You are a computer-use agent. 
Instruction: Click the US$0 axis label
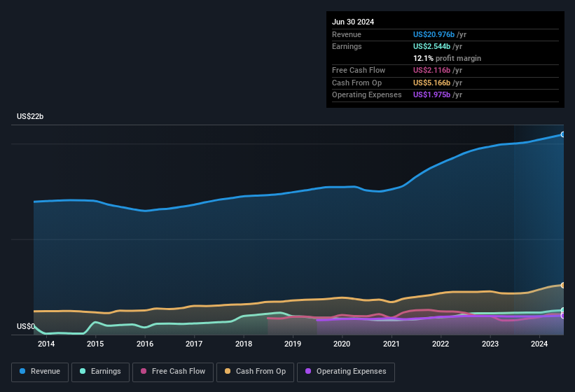(x=26, y=326)
